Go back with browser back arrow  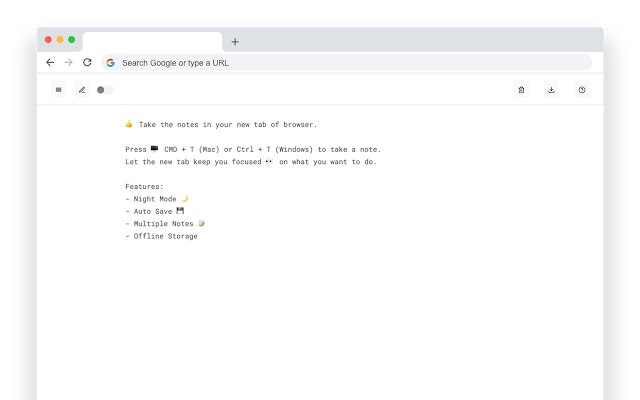(x=50, y=62)
